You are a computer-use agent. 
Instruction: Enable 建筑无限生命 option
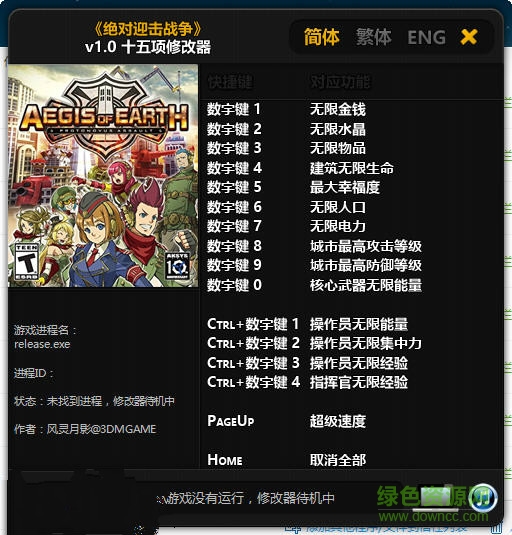pyautogui.click(x=352, y=168)
